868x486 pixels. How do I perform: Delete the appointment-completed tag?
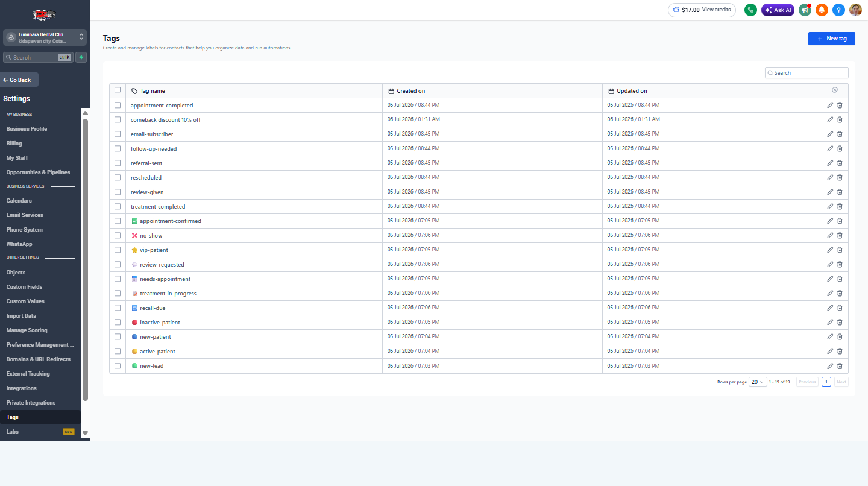[x=840, y=106]
